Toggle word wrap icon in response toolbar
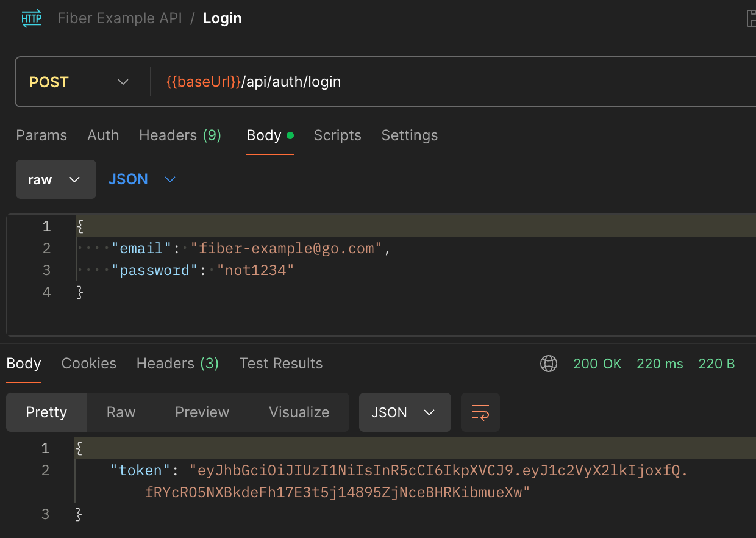This screenshot has width=756, height=538. pos(480,412)
